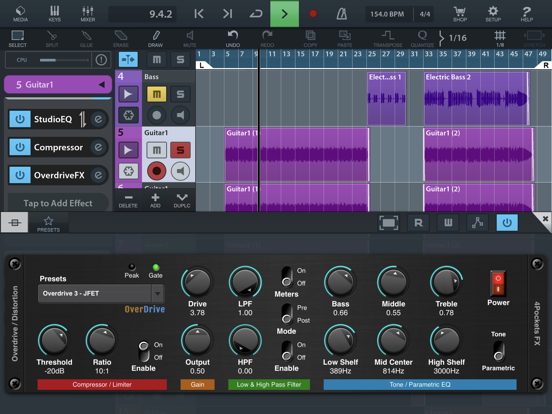Click the Treble knob
Image resolution: width=552 pixels, height=414 pixels.
pyautogui.click(x=446, y=282)
